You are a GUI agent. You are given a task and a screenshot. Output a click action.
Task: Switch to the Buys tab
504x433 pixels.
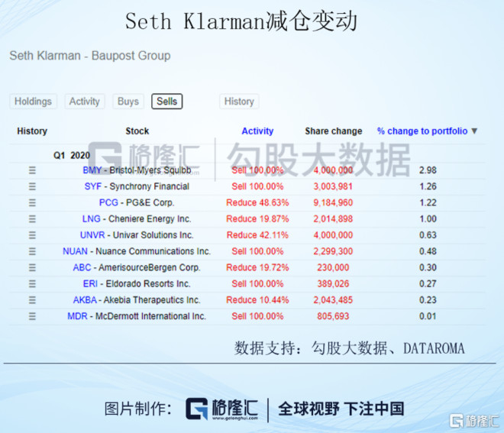(x=128, y=102)
